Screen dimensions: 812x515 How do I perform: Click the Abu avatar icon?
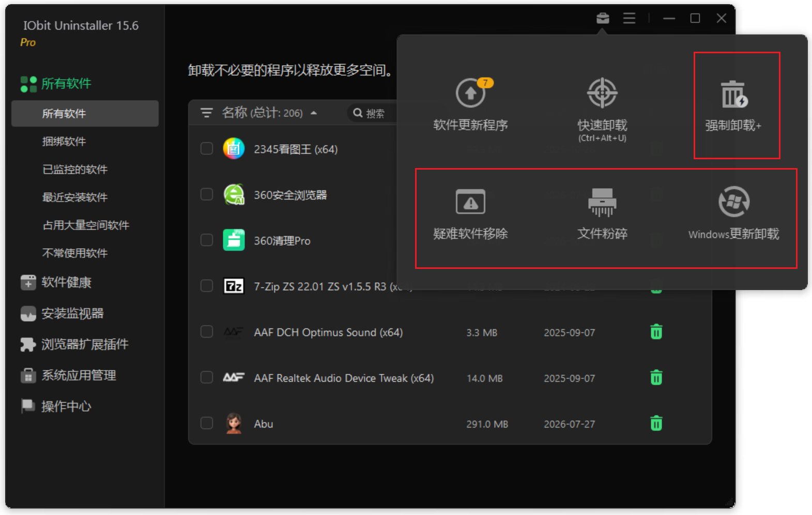(x=234, y=423)
